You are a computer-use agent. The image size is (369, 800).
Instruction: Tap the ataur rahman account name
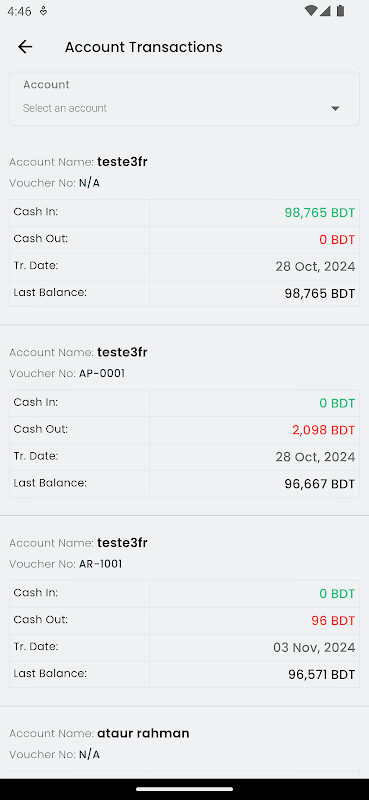[x=143, y=733]
